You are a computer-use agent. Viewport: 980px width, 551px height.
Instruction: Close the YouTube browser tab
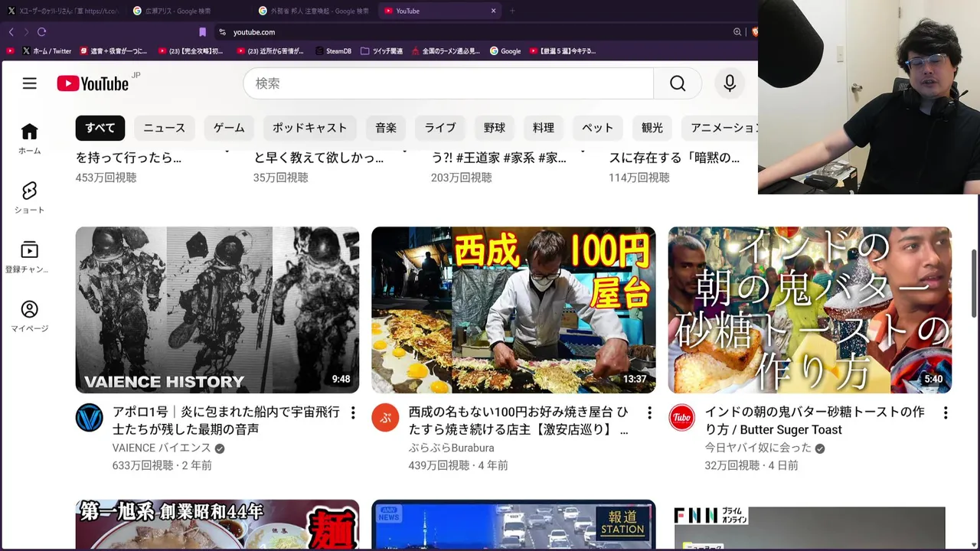[x=493, y=11]
